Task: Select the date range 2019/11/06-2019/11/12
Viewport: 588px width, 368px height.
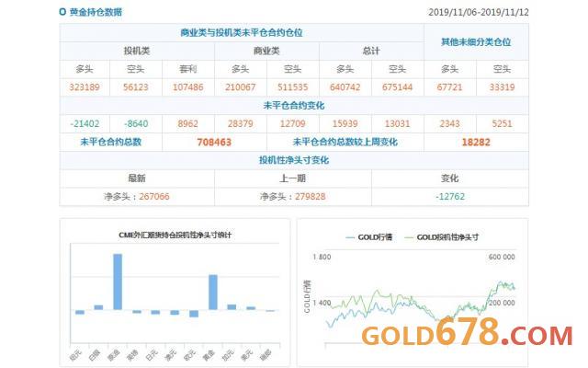Action: click(x=478, y=12)
